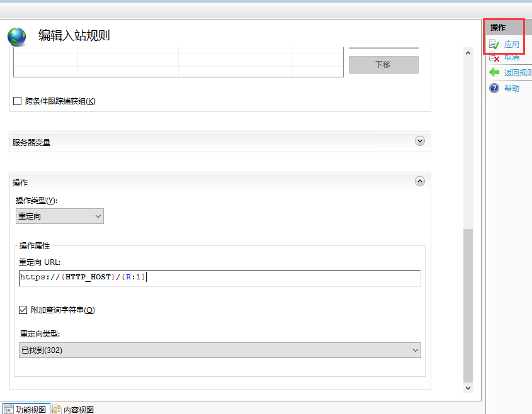
Task: Click the 下移 button
Action: (383, 64)
